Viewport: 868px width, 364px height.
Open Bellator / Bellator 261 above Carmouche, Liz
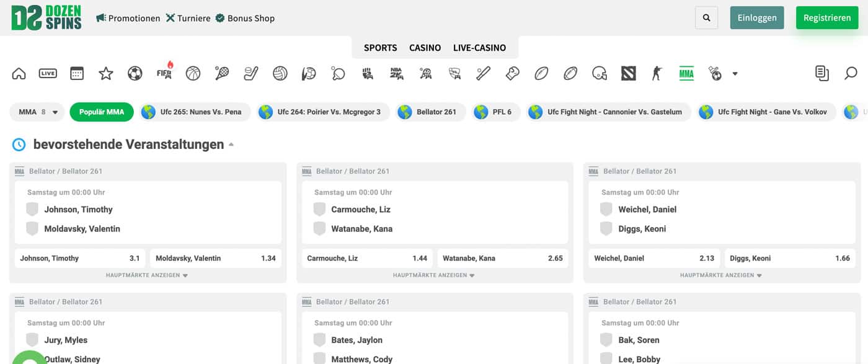(x=353, y=171)
